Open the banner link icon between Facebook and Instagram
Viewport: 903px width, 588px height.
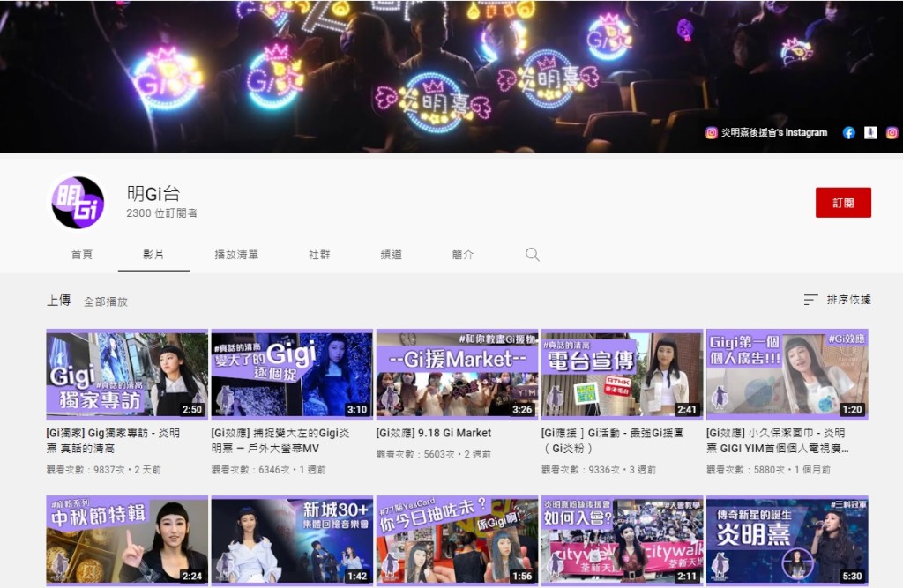870,133
